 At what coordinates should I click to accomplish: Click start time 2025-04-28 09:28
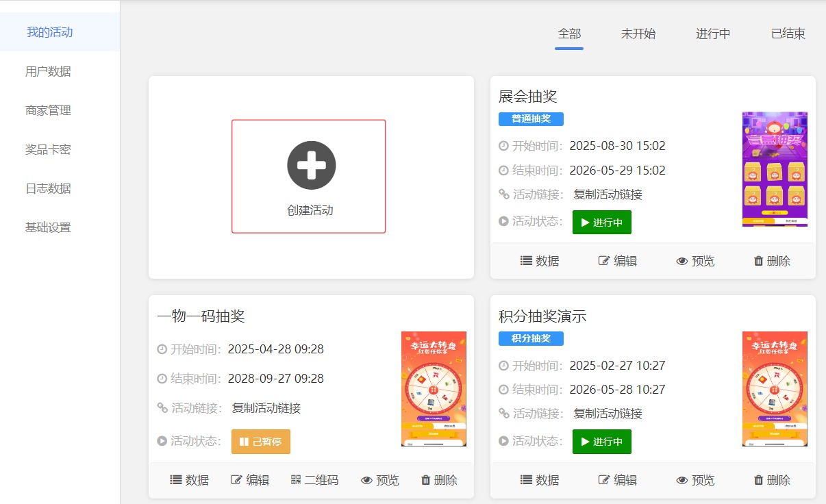pyautogui.click(x=276, y=349)
